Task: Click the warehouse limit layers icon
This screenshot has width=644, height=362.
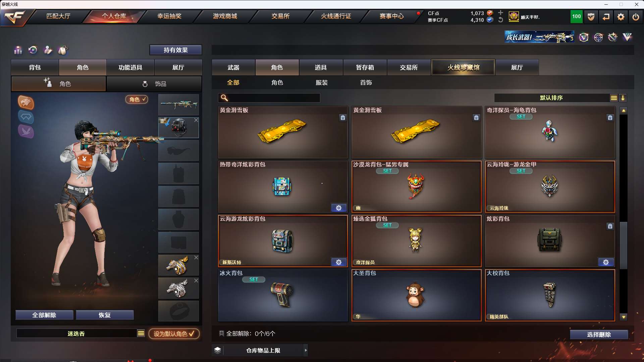Action: (x=218, y=350)
